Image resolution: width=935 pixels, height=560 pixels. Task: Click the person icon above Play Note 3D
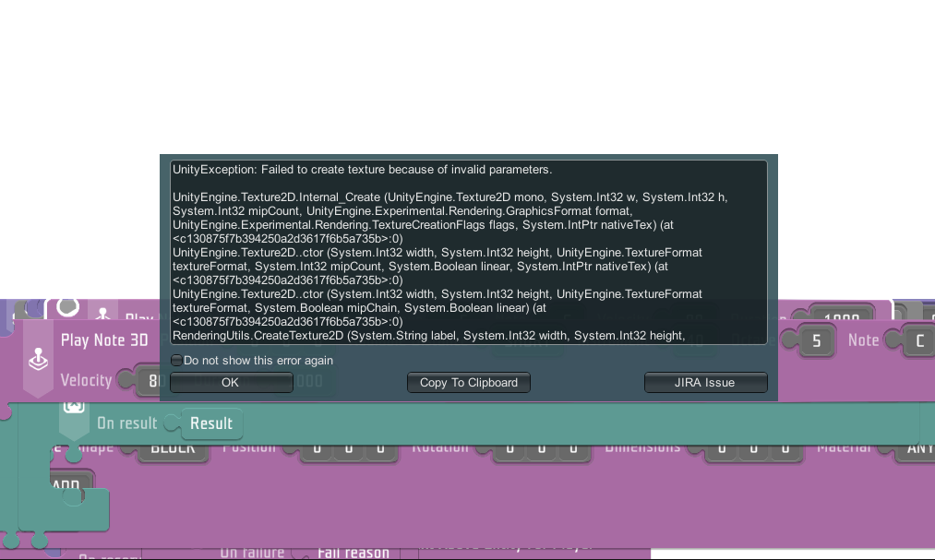click(x=102, y=314)
